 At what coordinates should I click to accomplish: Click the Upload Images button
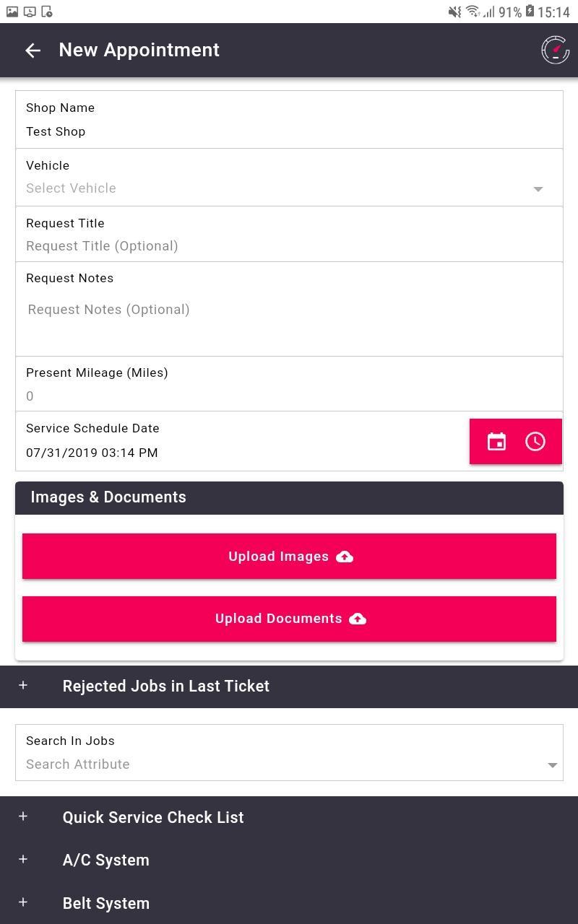click(x=289, y=557)
